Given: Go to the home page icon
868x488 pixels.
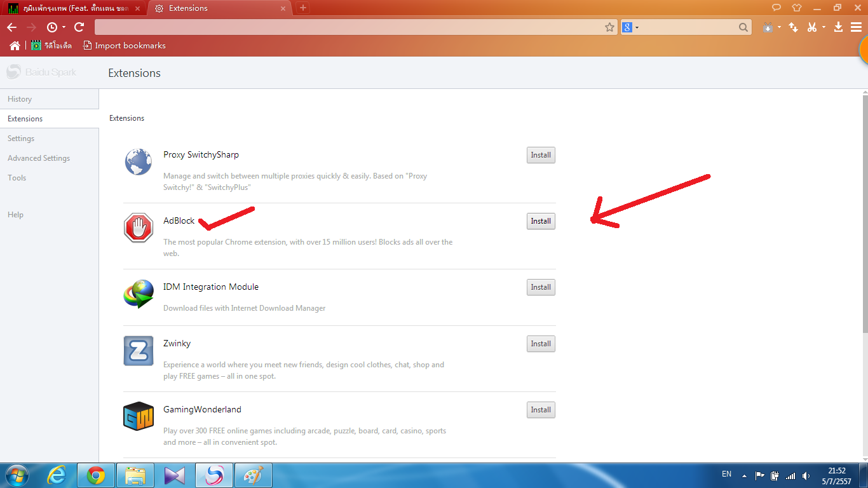Looking at the screenshot, I should [x=15, y=46].
